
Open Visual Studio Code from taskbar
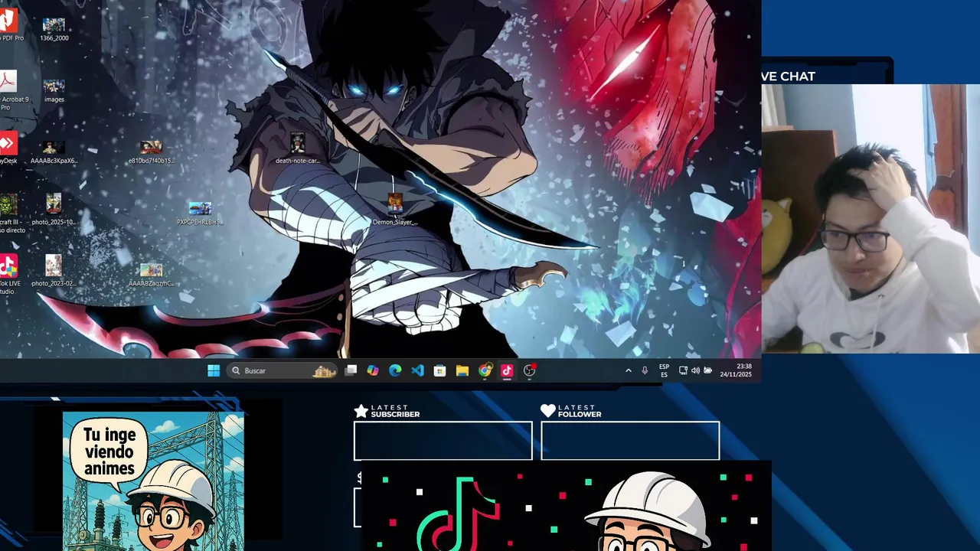point(417,370)
